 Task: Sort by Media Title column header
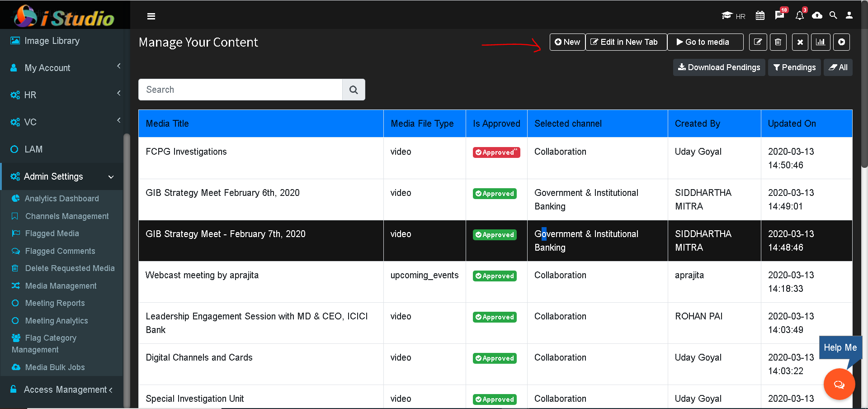[261, 124]
